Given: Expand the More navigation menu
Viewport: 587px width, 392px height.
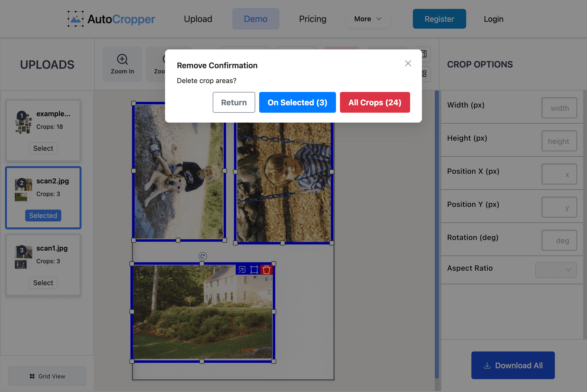Looking at the screenshot, I should coord(368,19).
